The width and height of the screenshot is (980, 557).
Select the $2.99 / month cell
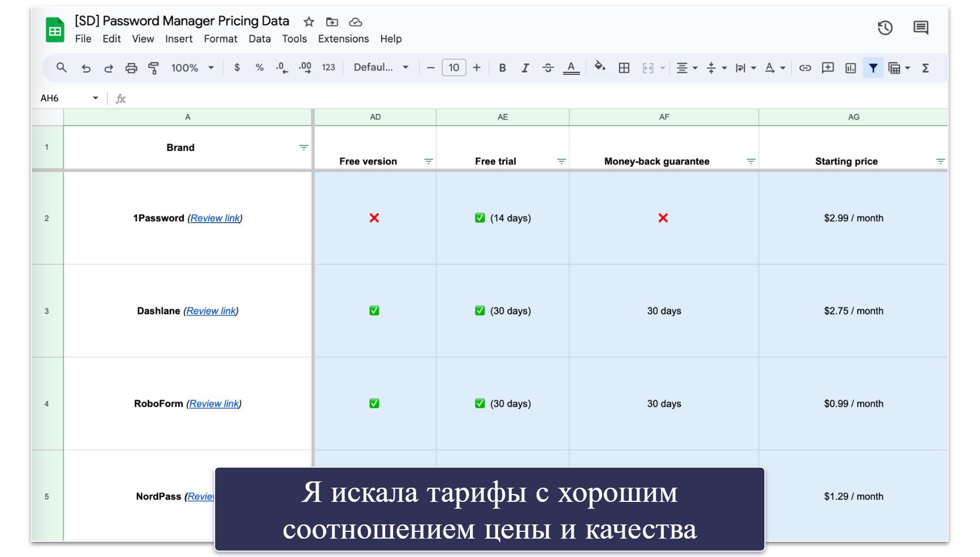(x=853, y=218)
